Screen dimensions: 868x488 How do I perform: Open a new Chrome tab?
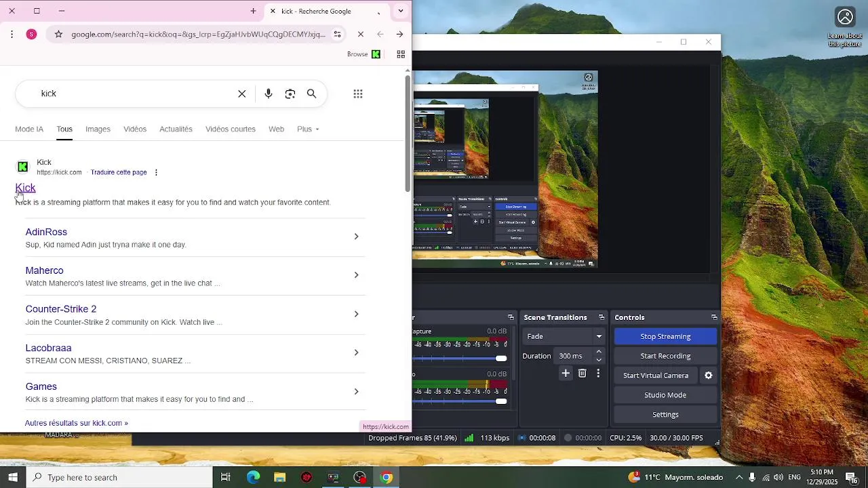pos(253,11)
